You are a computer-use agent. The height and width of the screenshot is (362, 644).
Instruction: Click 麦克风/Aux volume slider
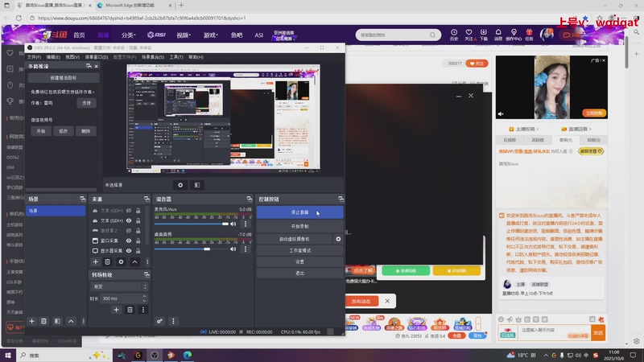click(x=191, y=224)
